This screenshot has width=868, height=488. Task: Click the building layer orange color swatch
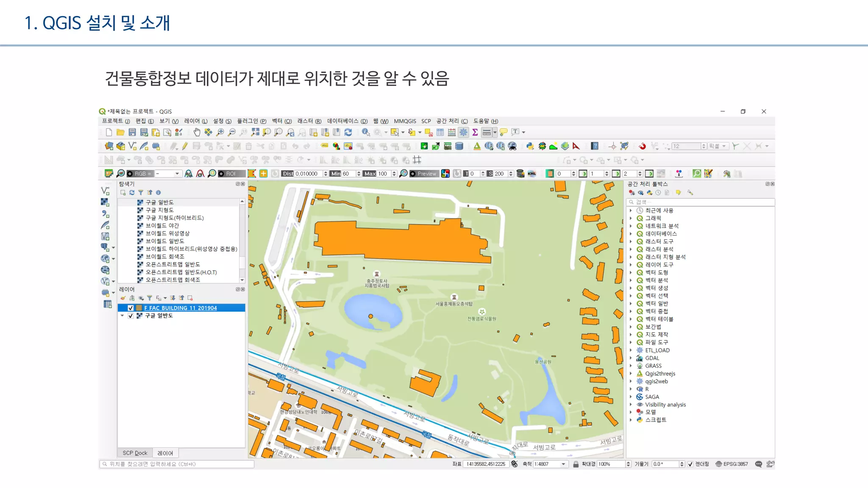point(139,308)
